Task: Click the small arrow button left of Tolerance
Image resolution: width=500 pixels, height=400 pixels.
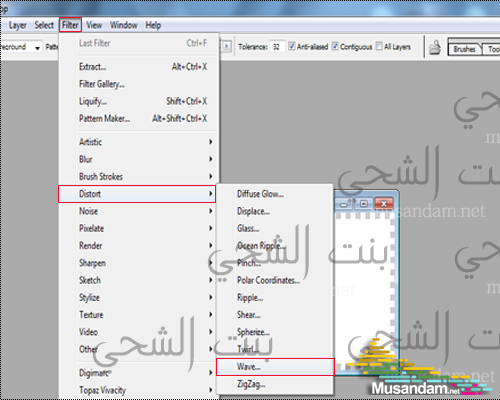Action: 227,46
